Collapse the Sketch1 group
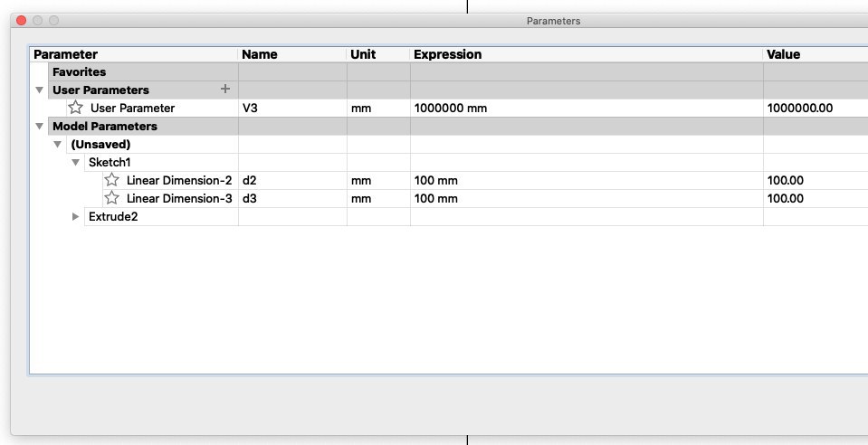This screenshot has height=445, width=868. coord(76,163)
